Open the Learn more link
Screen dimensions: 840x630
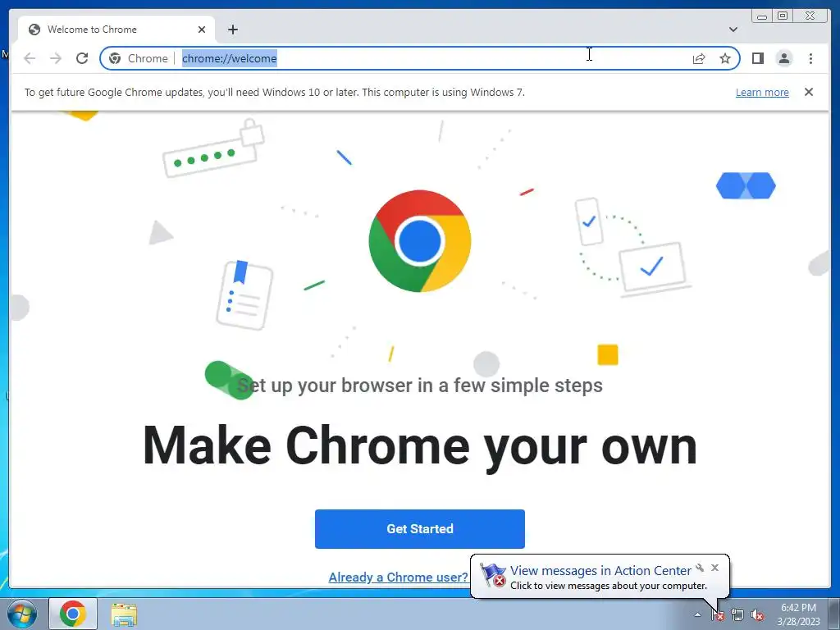(x=762, y=92)
